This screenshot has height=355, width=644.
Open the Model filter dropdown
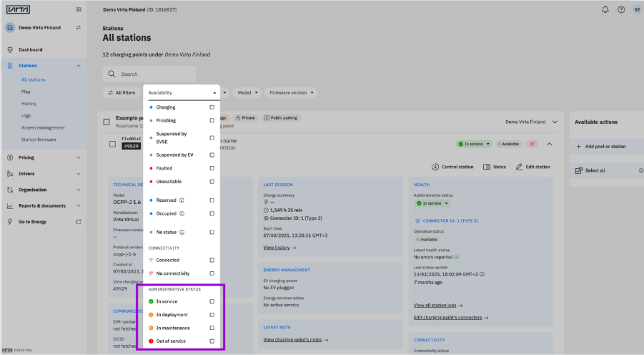(x=247, y=92)
